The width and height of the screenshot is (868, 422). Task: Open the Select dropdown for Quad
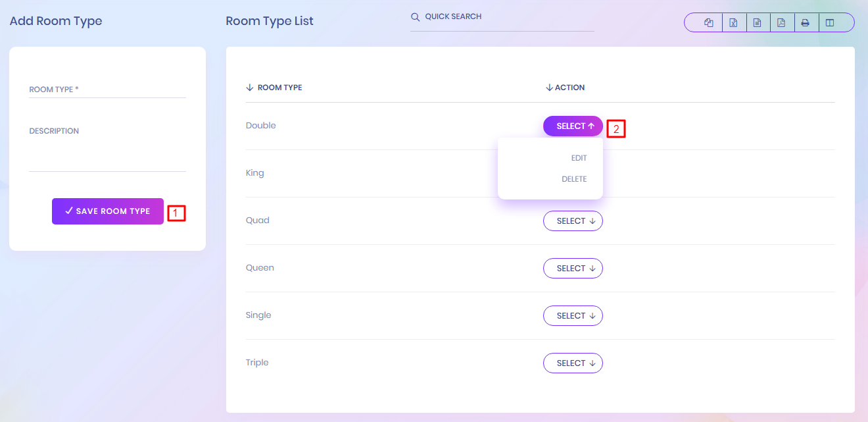click(573, 221)
